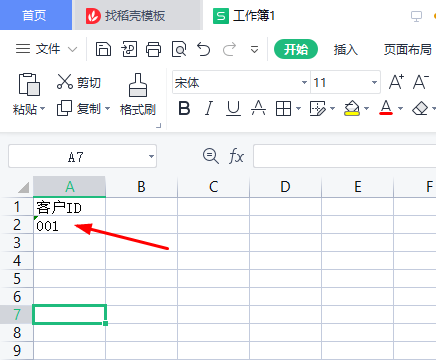Click cell containing 001
The image size is (436, 360).
pyautogui.click(x=69, y=225)
